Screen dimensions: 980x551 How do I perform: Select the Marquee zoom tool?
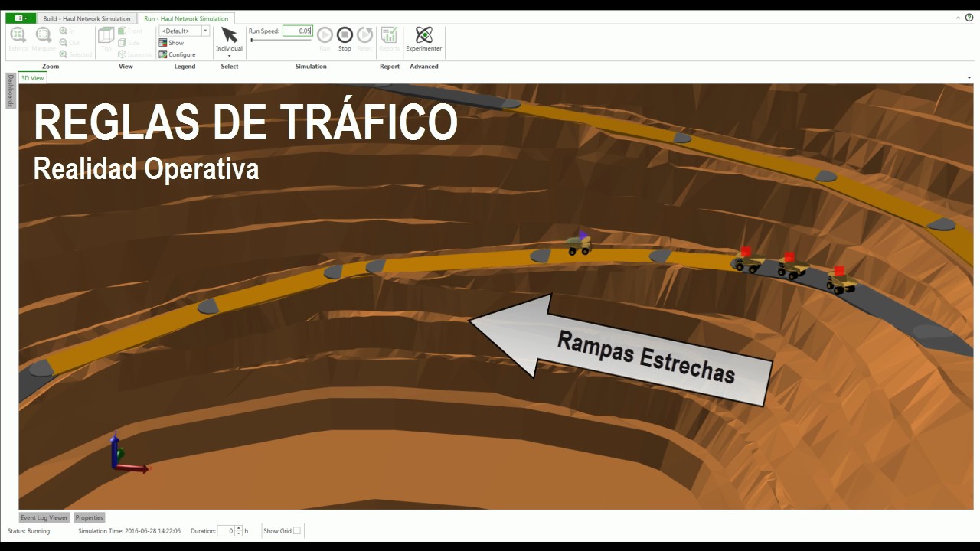pos(44,35)
